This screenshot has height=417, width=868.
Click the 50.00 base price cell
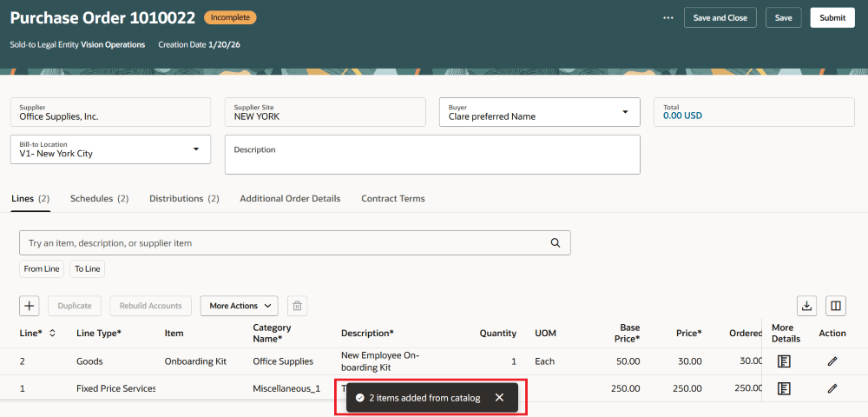628,361
